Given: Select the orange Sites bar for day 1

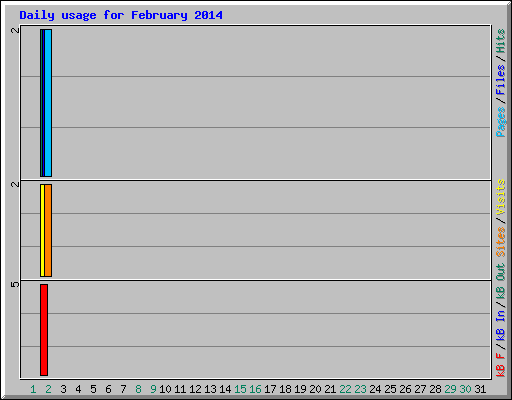Looking at the screenshot, I should pos(48,230).
